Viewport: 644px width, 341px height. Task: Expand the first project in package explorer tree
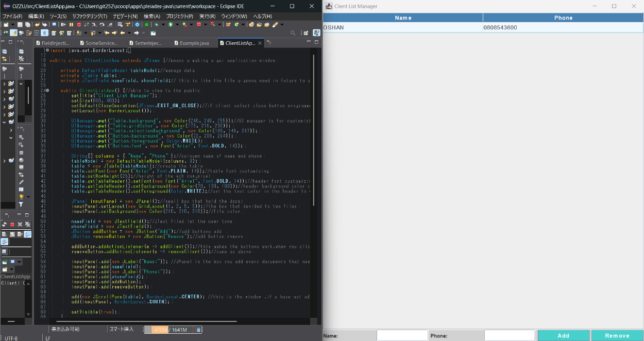pyautogui.click(x=5, y=83)
